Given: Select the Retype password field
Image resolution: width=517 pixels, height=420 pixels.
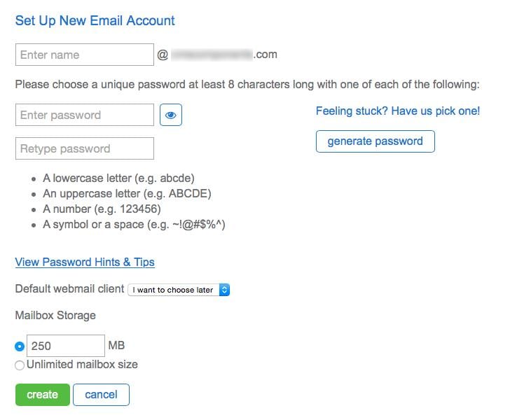Looking at the screenshot, I should [x=84, y=148].
